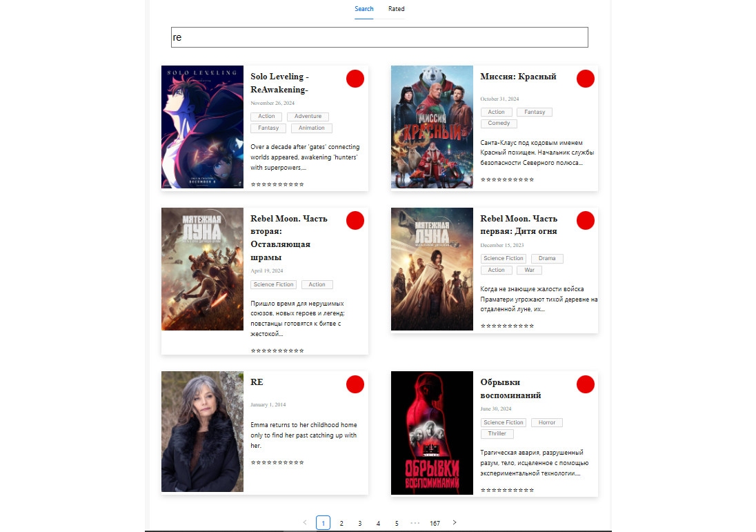
Task: Click the Миссия: Красный title
Action: tap(518, 76)
